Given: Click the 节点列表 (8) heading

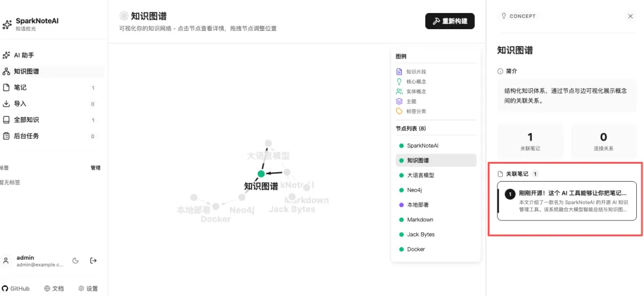Looking at the screenshot, I should point(411,128).
